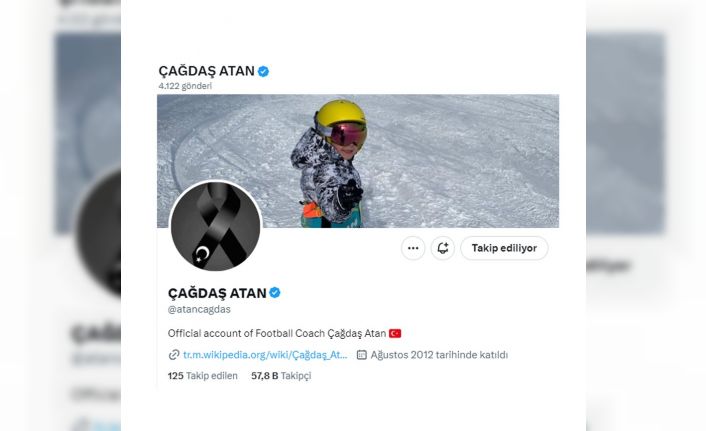The height and width of the screenshot is (431, 706).
Task: Click the 4.122 gönderi post count
Action: click(x=185, y=86)
